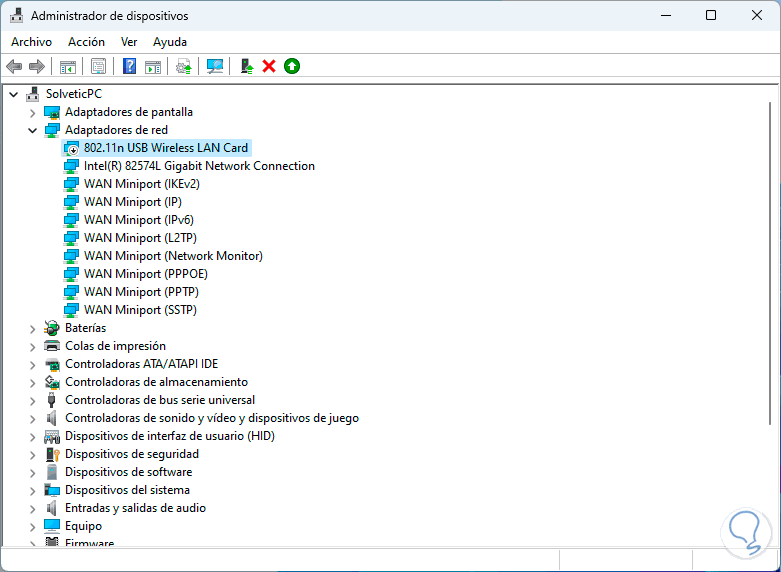Click the Colas de impresión printer icon
Screen dimensions: 781x572
[52, 346]
